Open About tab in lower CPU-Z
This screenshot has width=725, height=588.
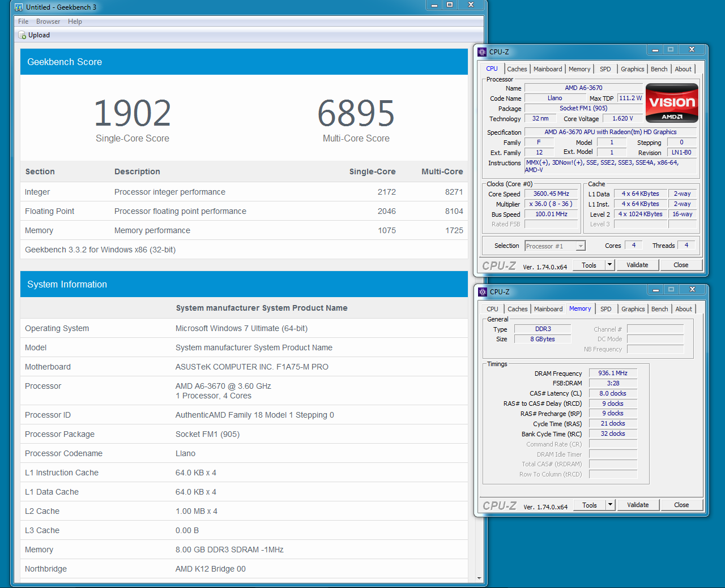tap(684, 309)
